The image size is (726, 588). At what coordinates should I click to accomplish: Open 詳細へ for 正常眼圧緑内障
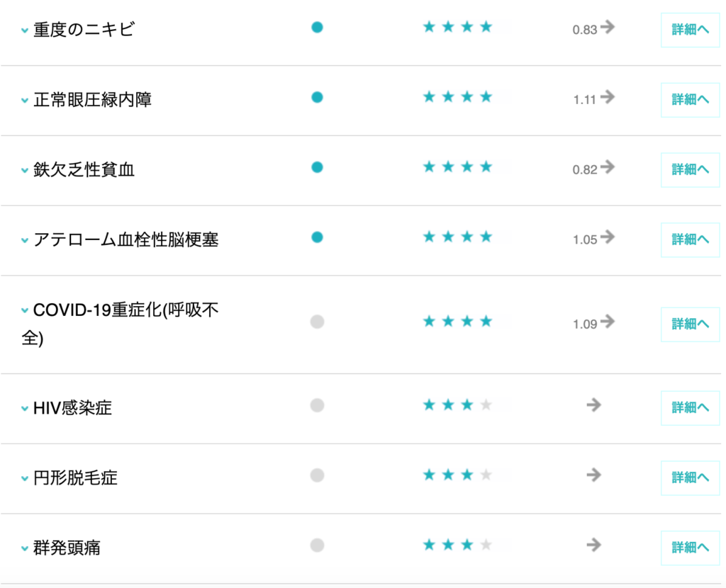(690, 100)
